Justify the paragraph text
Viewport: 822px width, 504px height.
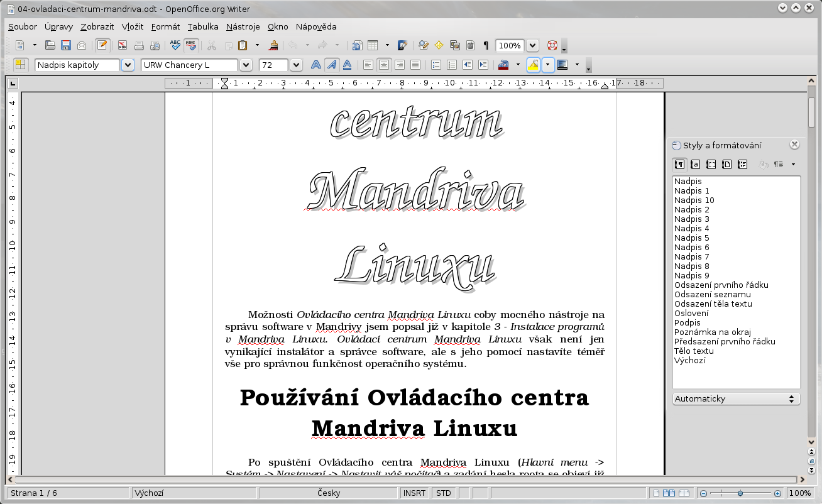415,65
